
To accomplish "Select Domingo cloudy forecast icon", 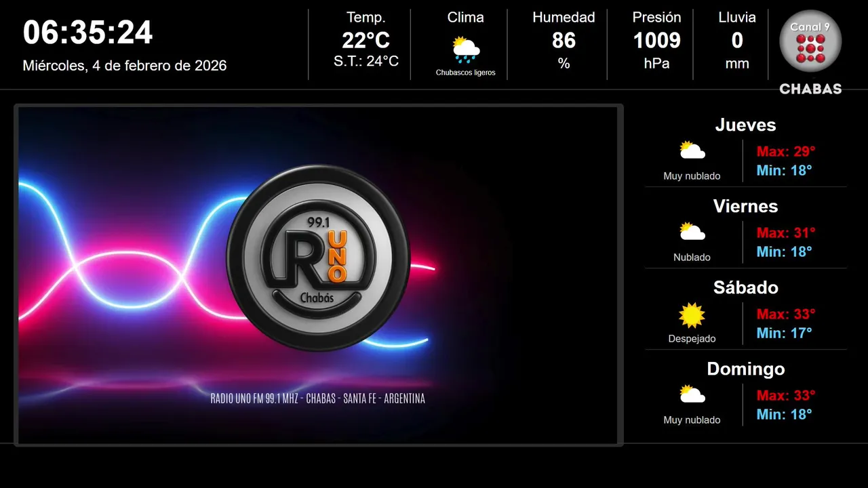I will (692, 394).
